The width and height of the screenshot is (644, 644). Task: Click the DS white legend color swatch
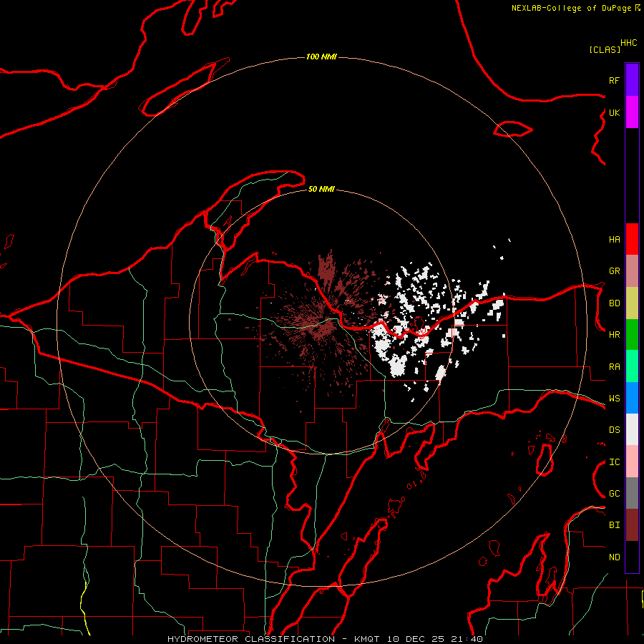click(632, 429)
